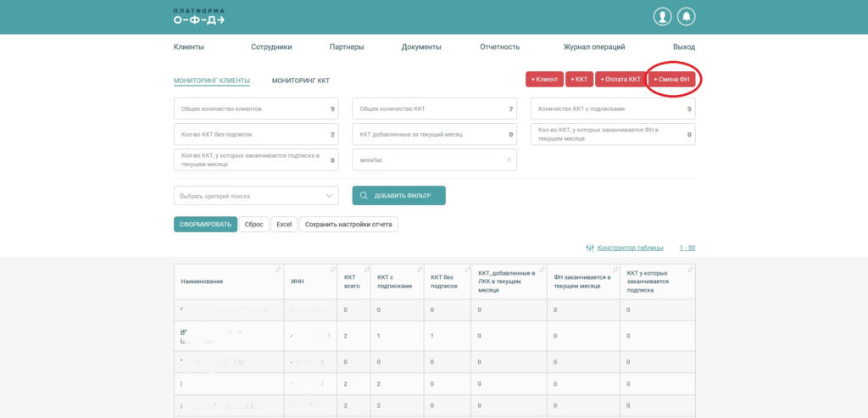The height and width of the screenshot is (418, 868).
Task: Click the Наименование column header text
Action: point(202,281)
